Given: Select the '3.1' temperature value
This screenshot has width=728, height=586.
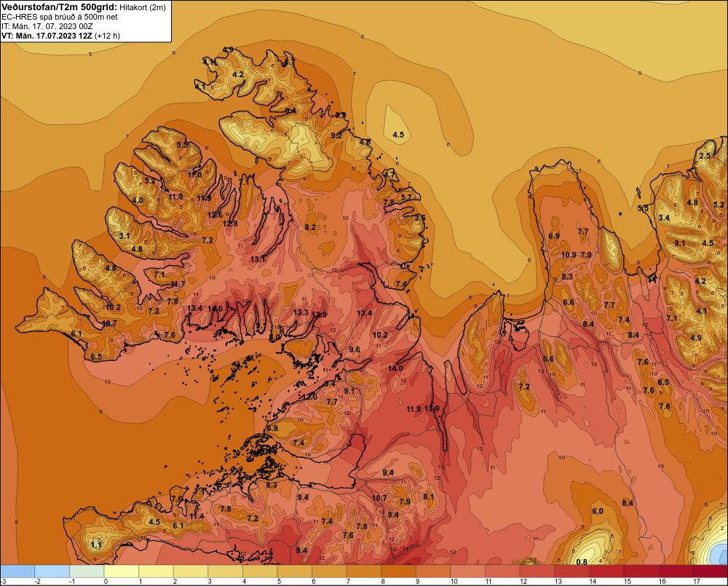Looking at the screenshot, I should [124, 236].
